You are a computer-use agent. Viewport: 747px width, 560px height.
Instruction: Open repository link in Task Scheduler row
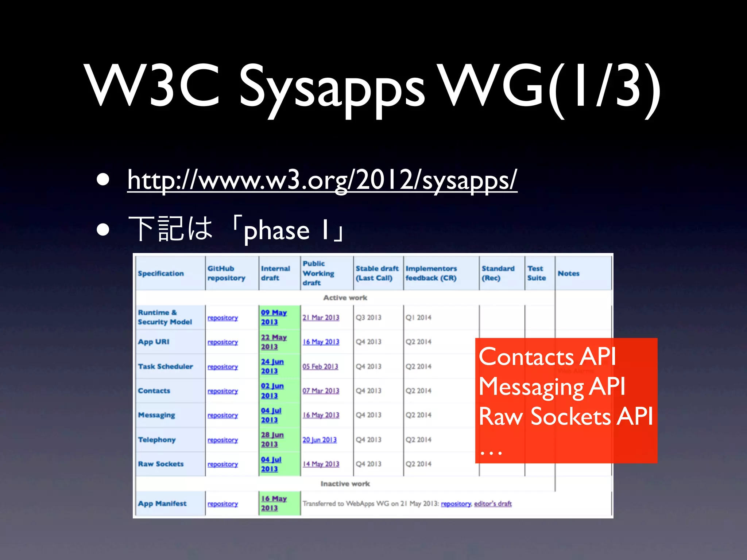pyautogui.click(x=222, y=366)
